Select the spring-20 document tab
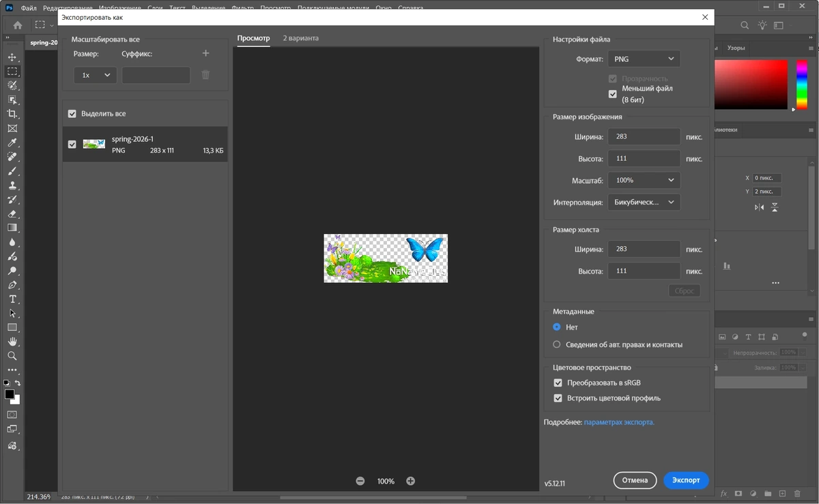This screenshot has width=819, height=504. pos(44,42)
